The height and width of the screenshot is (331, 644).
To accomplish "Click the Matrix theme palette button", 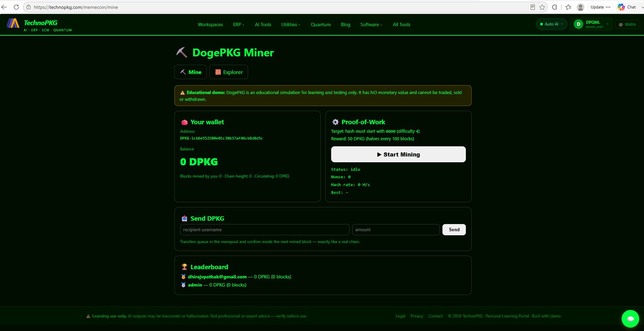I will [x=627, y=24].
